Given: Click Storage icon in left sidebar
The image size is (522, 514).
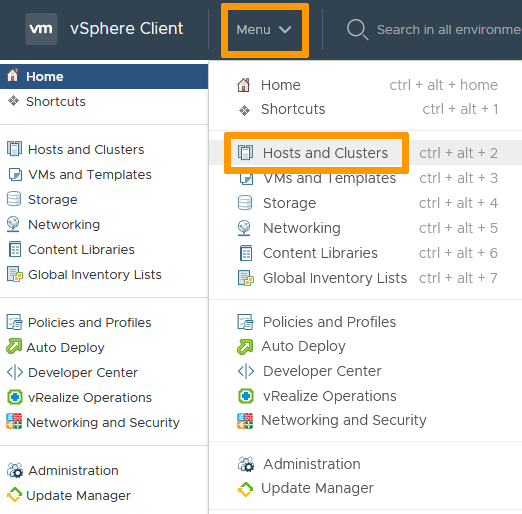Looking at the screenshot, I should (x=14, y=199).
